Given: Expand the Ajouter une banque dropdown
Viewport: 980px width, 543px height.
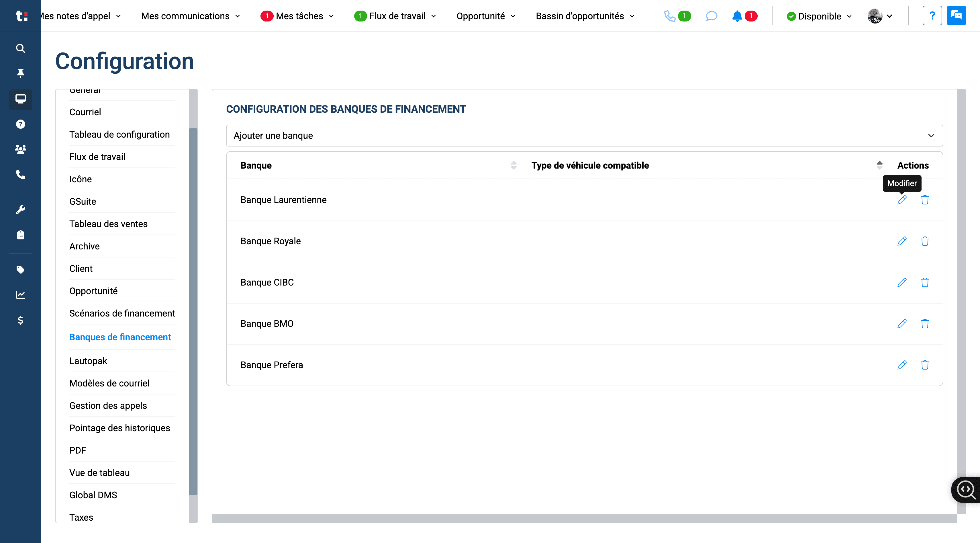Looking at the screenshot, I should (584, 136).
